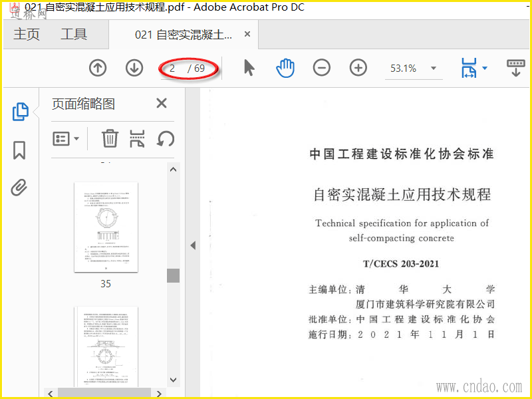Go to previous page with up arrow
This screenshot has width=532, height=399.
(98, 68)
